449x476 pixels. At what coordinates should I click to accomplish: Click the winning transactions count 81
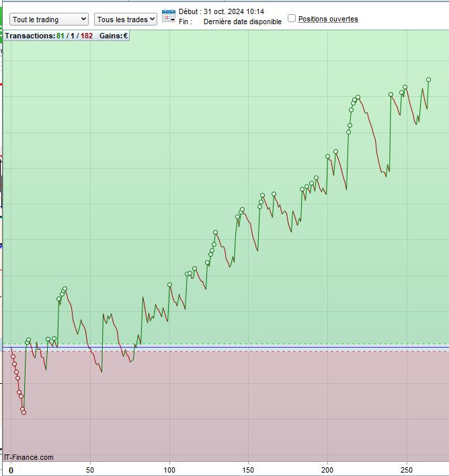(x=60, y=36)
